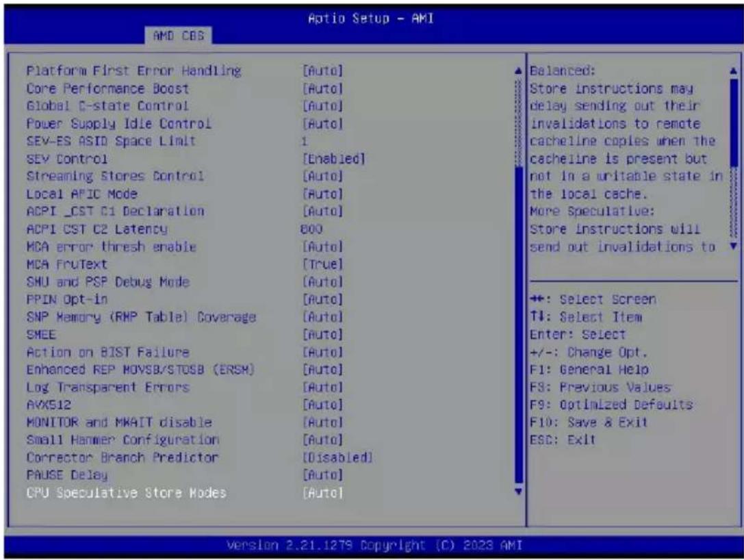Change Core Performance Boost value
Image resolution: width=744 pixels, height=560 pixels.
tap(322, 89)
